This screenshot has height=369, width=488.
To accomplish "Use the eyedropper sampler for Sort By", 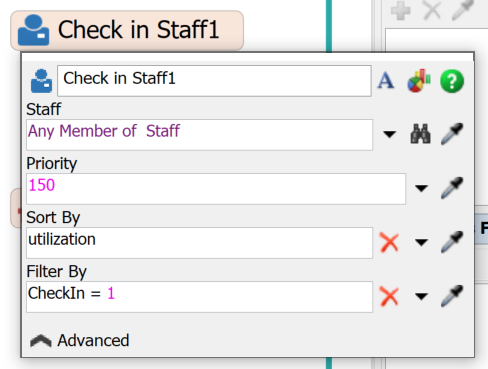I will [x=452, y=242].
